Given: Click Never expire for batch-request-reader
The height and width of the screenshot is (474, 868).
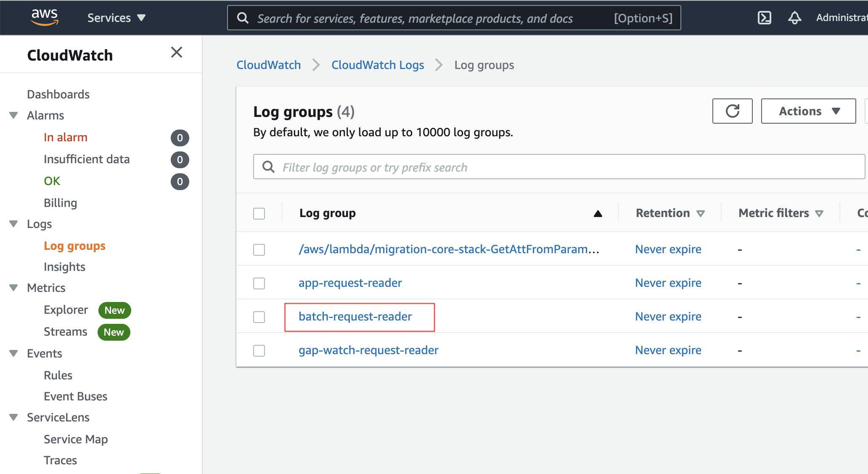Looking at the screenshot, I should [668, 317].
